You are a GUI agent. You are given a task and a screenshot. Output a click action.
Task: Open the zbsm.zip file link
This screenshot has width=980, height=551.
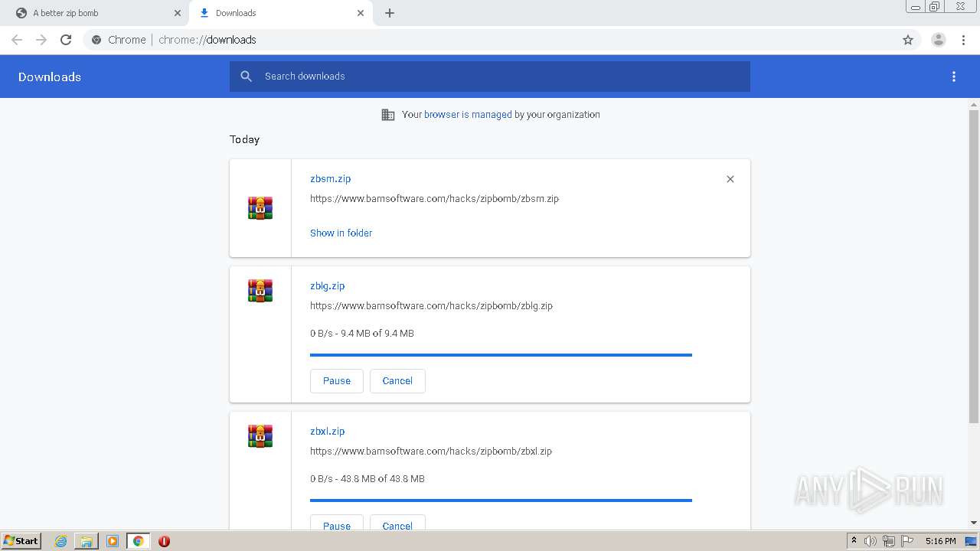pyautogui.click(x=331, y=179)
